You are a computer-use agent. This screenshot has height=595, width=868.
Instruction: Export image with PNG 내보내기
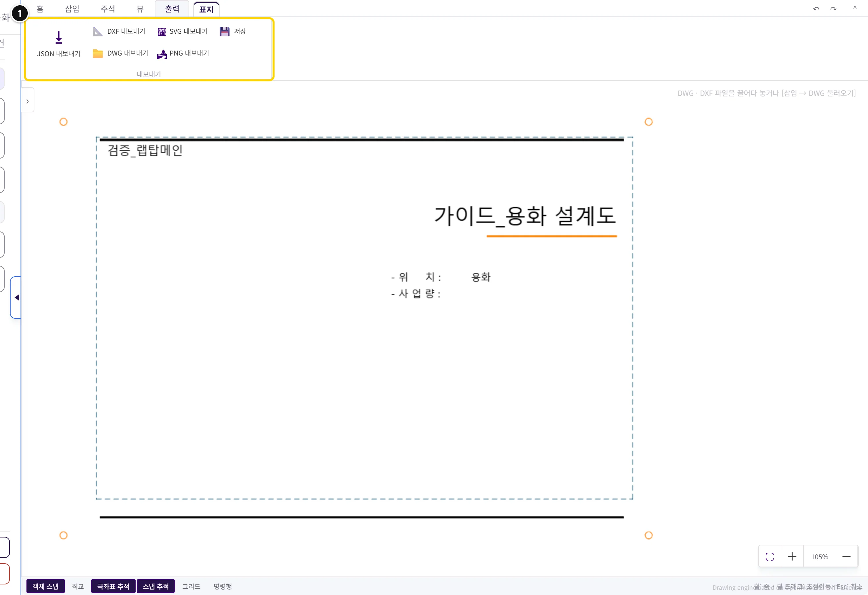pyautogui.click(x=183, y=53)
